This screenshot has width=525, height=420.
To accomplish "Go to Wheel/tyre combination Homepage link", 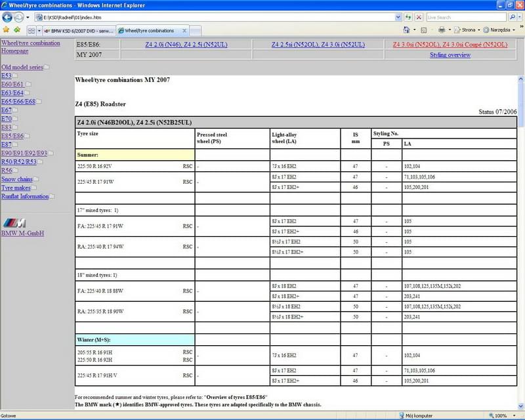I will coord(31,47).
